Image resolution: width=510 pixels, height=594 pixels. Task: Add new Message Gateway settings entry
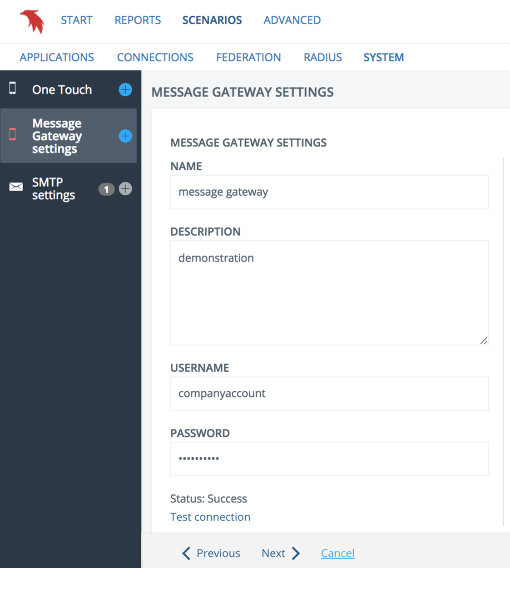coord(125,136)
